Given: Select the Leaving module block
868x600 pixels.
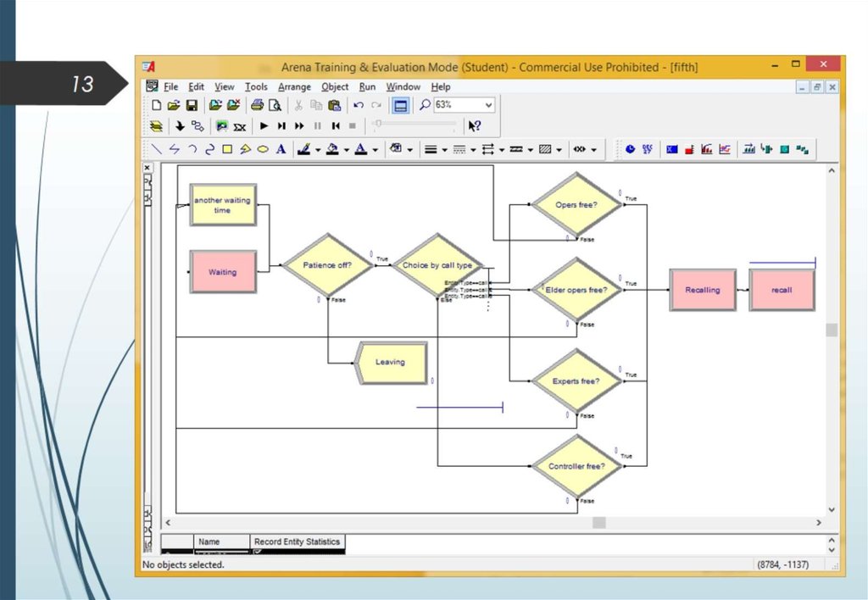Looking at the screenshot, I should (391, 363).
